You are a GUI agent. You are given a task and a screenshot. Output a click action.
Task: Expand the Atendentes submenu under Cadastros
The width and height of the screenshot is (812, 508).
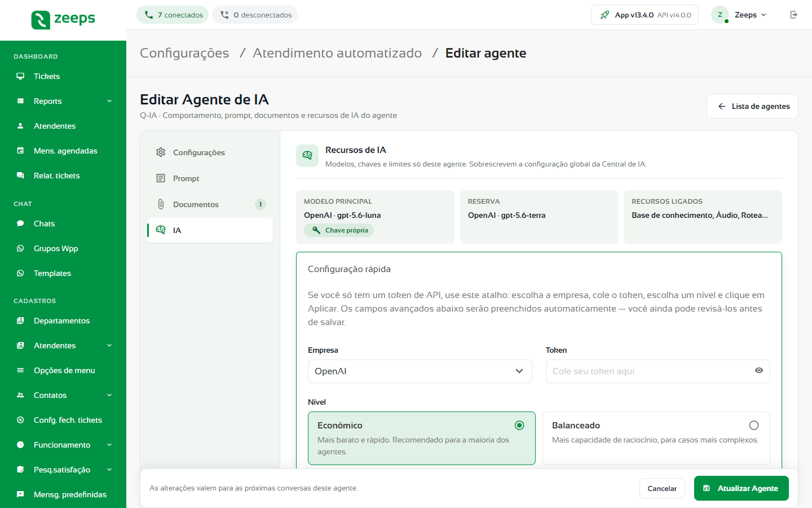click(x=109, y=345)
